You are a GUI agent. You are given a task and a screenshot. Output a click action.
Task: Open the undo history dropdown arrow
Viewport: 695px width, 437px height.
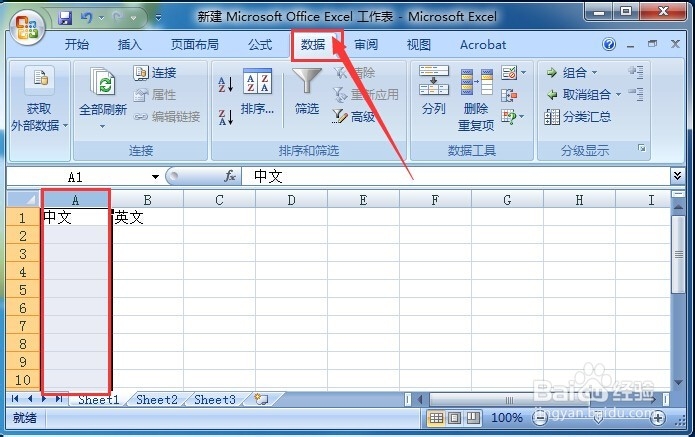[102, 18]
